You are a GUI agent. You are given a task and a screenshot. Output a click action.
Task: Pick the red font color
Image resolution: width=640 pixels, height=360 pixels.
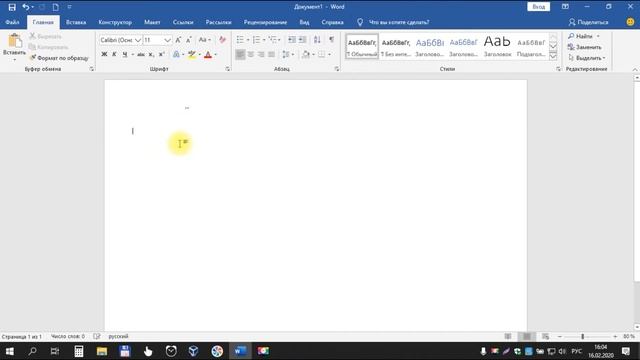[208, 54]
